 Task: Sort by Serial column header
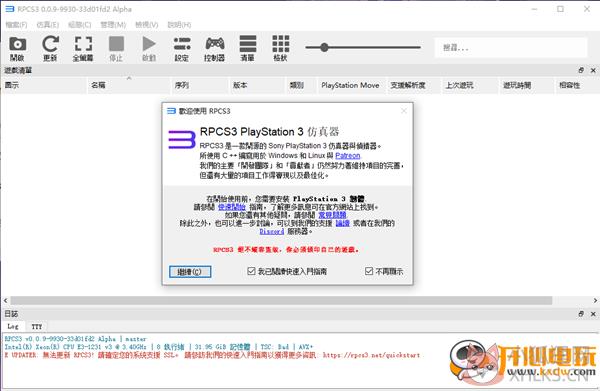[200, 85]
